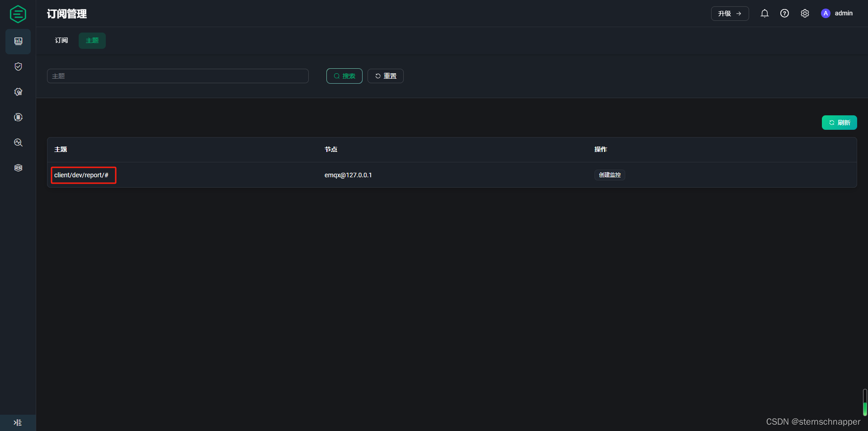Open the admin account menu

point(838,13)
